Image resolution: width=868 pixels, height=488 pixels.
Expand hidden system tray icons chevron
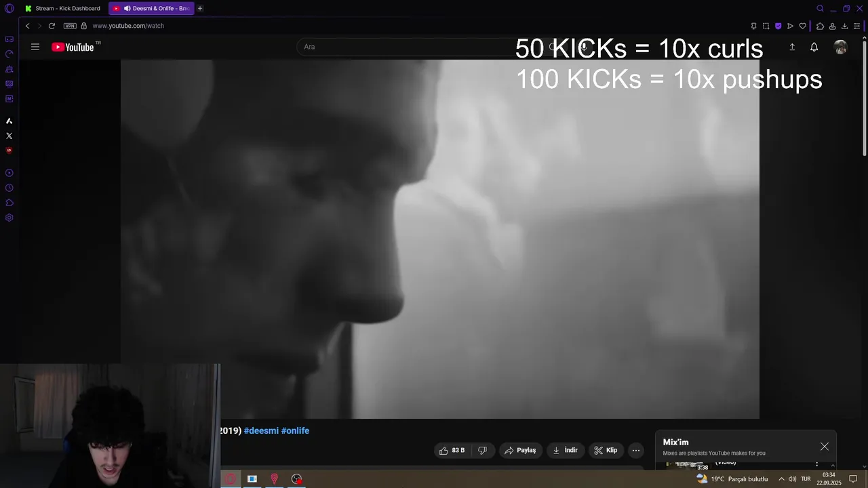click(x=781, y=479)
